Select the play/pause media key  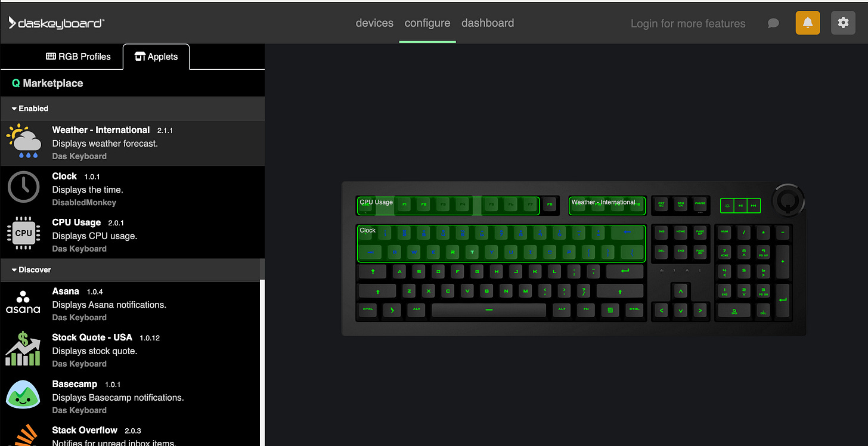(x=740, y=205)
